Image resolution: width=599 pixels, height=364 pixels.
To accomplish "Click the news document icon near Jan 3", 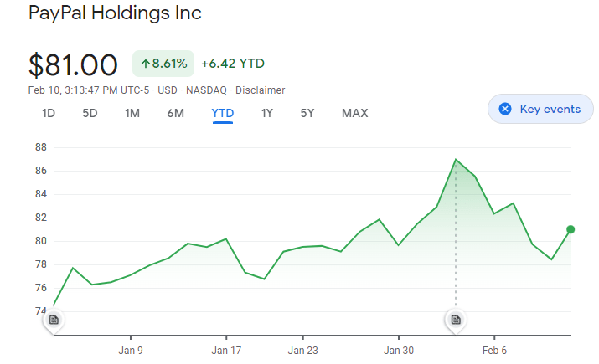I will click(54, 320).
